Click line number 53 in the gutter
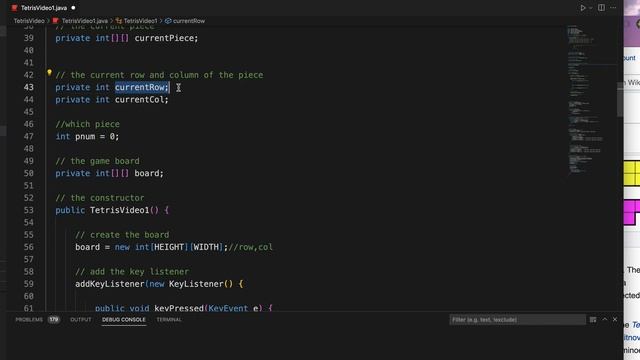Image resolution: width=640 pixels, height=360 pixels. tap(29, 210)
